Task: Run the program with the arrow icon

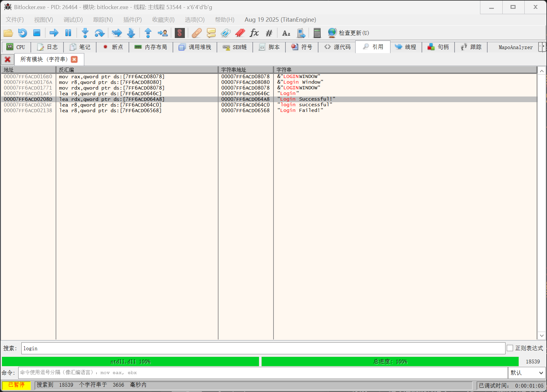Action: point(54,33)
